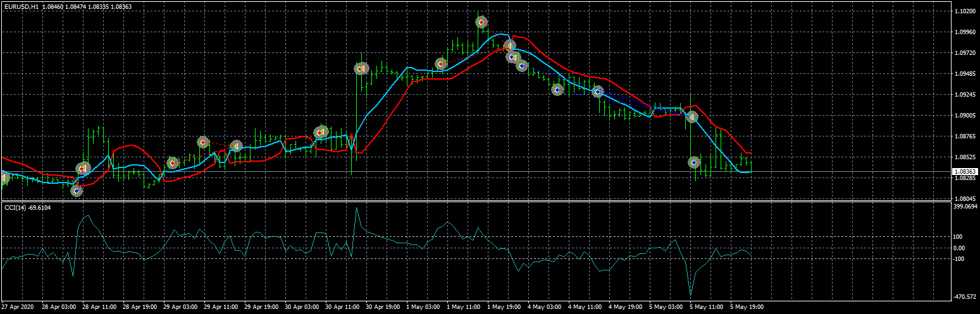Select blue marker at the 5 May 11:00 low
980x314 pixels.
click(694, 162)
